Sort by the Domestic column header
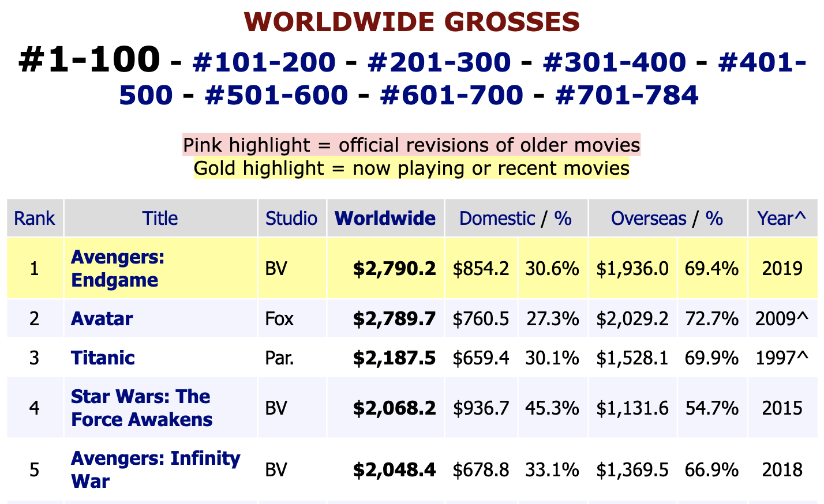This screenshot has width=824, height=504. (x=497, y=219)
